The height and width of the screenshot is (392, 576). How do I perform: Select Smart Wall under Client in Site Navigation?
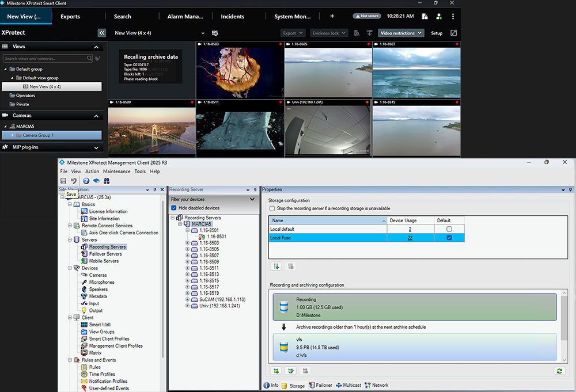click(x=100, y=325)
